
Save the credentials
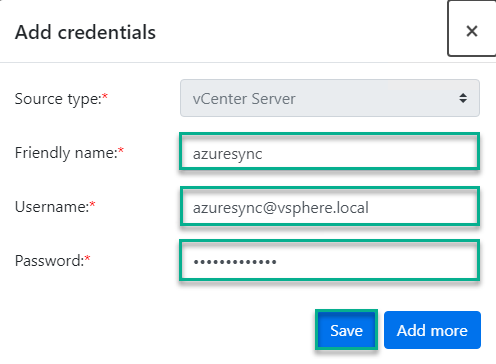pos(346,330)
